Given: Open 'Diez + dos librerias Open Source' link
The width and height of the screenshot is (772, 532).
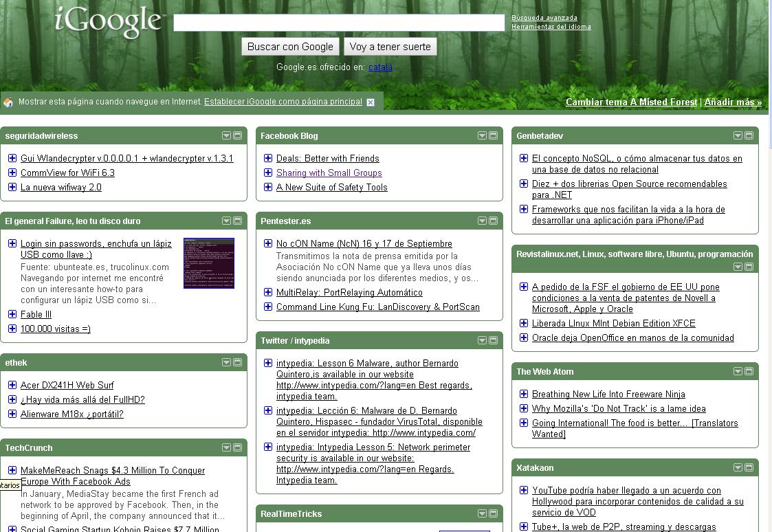Looking at the screenshot, I should pyautogui.click(x=629, y=189).
